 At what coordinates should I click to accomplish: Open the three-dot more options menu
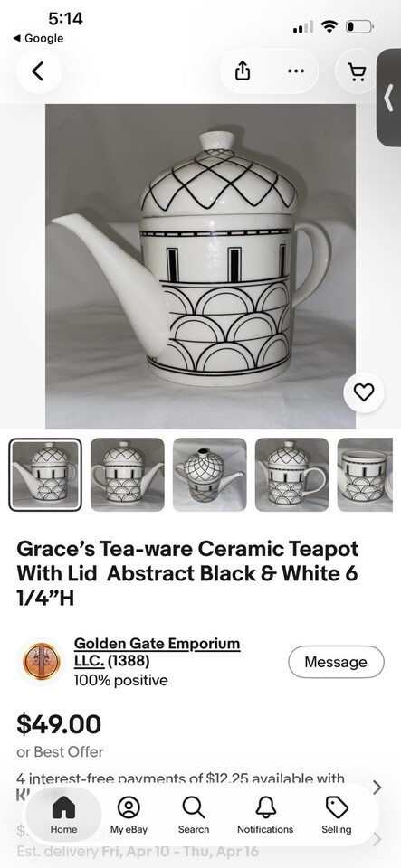point(295,71)
